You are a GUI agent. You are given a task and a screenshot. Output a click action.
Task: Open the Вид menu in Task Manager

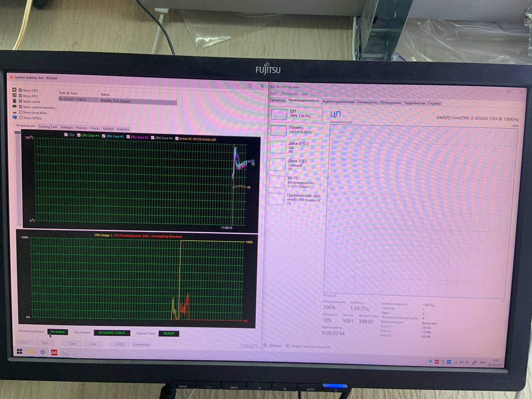click(x=305, y=94)
